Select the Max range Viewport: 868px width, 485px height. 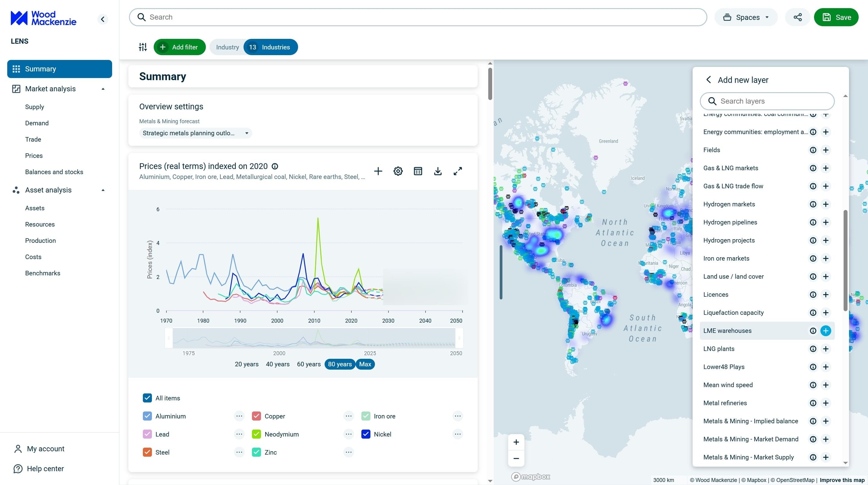(x=365, y=364)
